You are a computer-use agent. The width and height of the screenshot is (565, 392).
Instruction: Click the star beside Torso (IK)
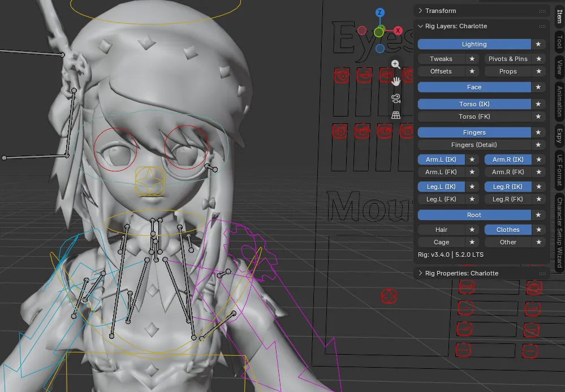pyautogui.click(x=538, y=104)
